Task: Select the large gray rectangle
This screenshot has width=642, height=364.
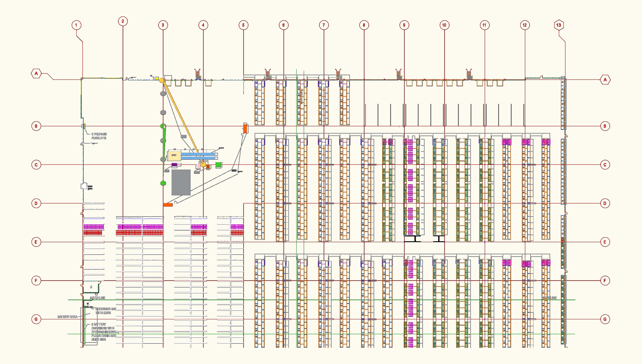Action: (181, 182)
